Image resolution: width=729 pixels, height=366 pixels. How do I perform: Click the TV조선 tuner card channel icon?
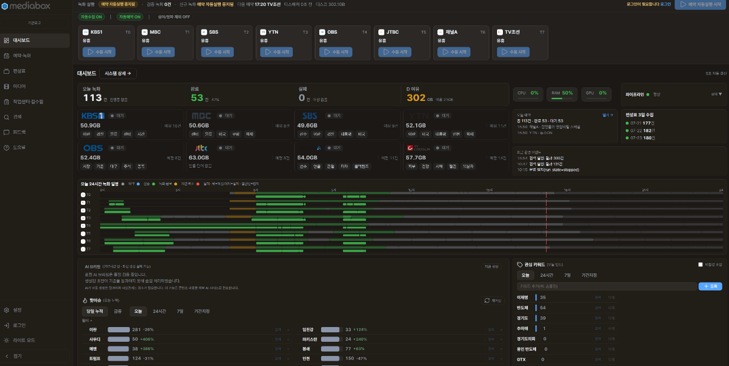click(500, 32)
